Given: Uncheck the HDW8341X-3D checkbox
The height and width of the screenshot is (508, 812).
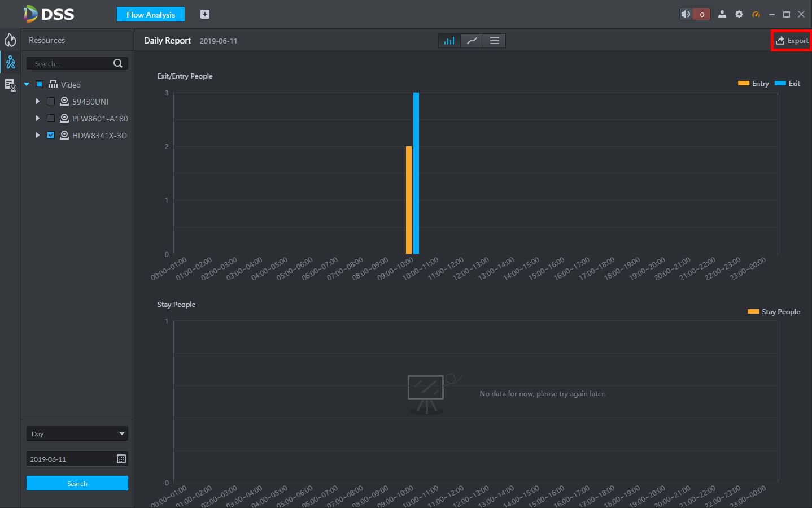Looking at the screenshot, I should coord(51,136).
